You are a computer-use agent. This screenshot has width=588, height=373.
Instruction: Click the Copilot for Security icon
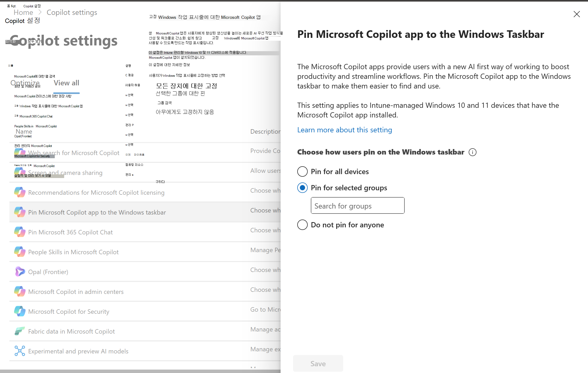click(x=20, y=311)
